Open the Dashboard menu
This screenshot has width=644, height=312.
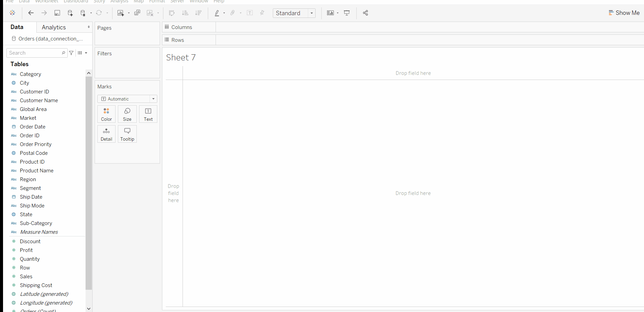(x=76, y=1)
